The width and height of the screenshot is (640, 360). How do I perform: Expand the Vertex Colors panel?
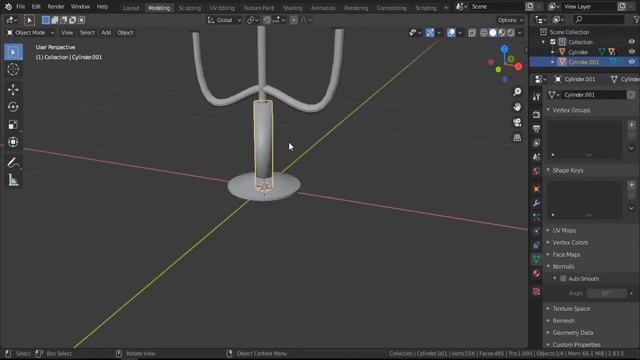tap(548, 242)
